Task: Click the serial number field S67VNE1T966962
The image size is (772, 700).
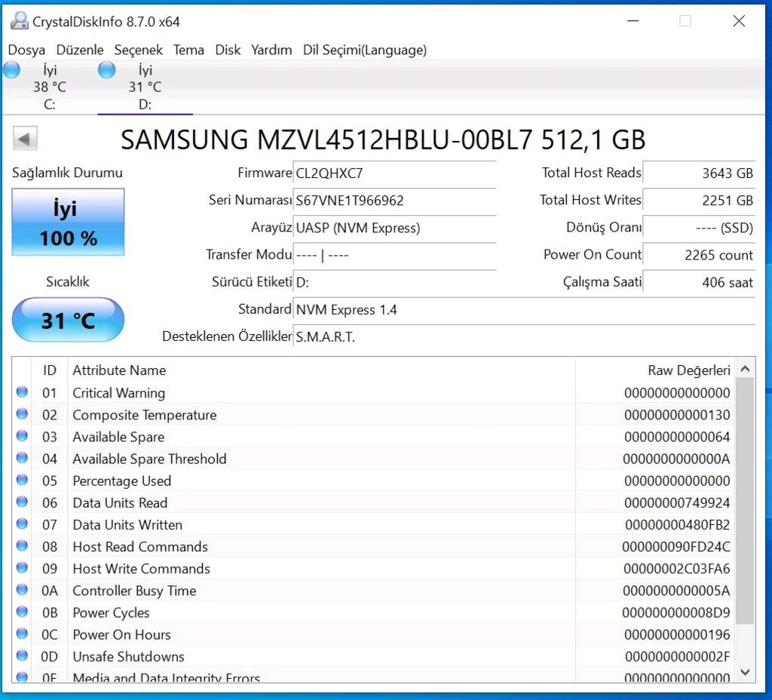Action: tap(394, 201)
